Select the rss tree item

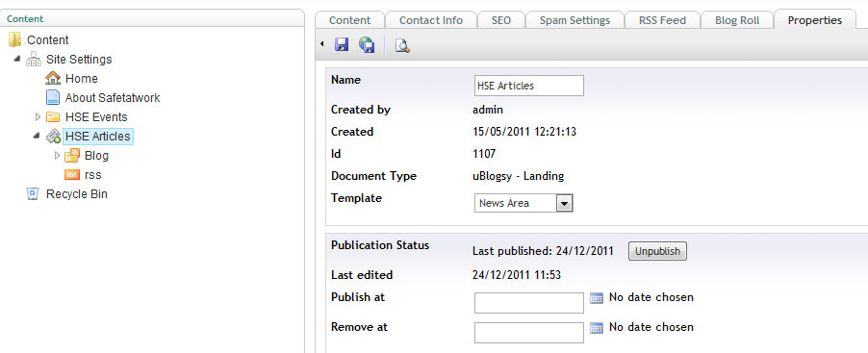pos(92,175)
